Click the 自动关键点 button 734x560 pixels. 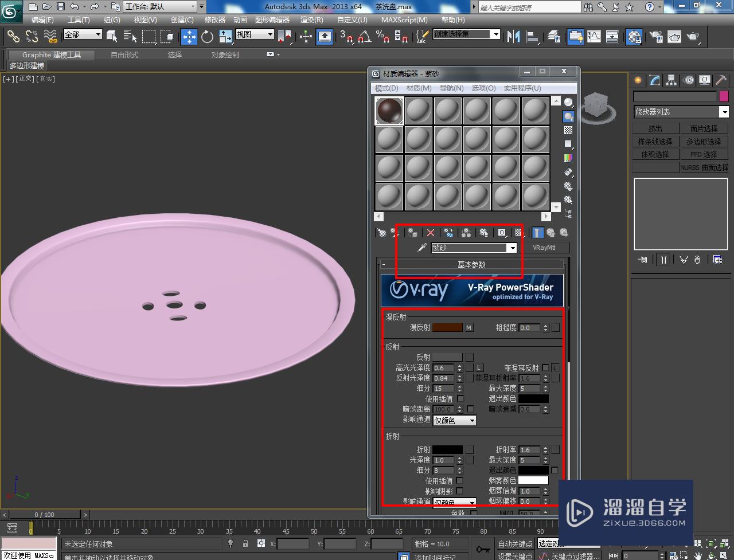coord(516,544)
